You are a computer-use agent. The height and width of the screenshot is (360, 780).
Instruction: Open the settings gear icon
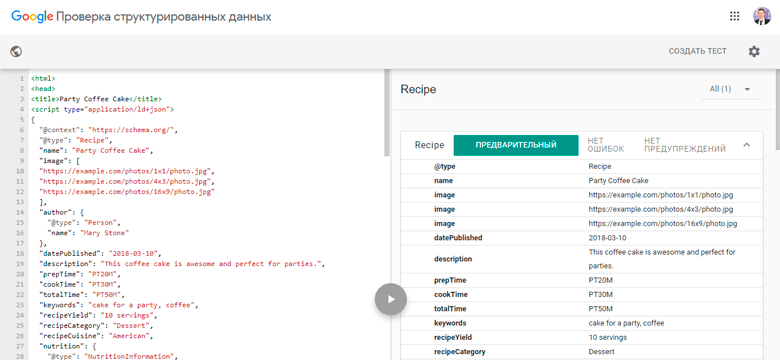[x=754, y=51]
